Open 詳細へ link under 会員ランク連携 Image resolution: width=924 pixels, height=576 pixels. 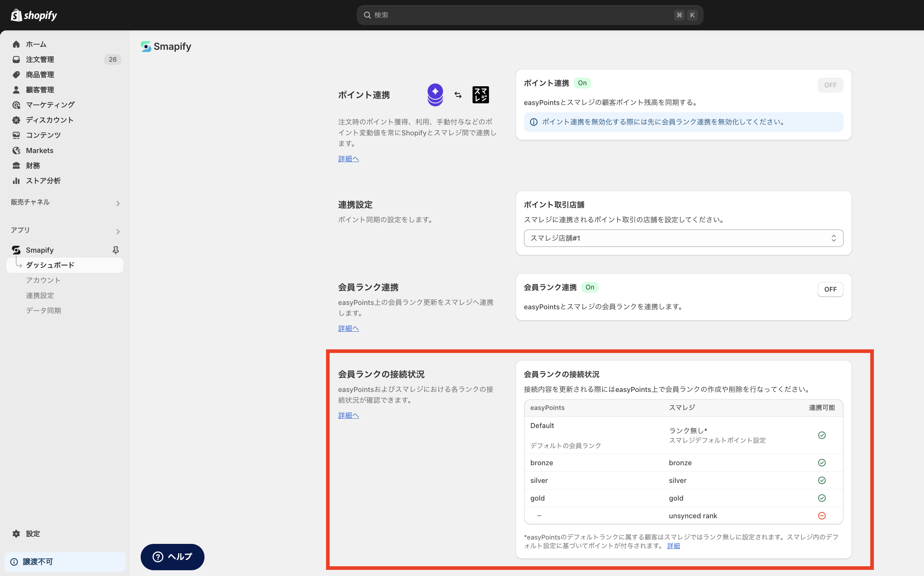348,328
